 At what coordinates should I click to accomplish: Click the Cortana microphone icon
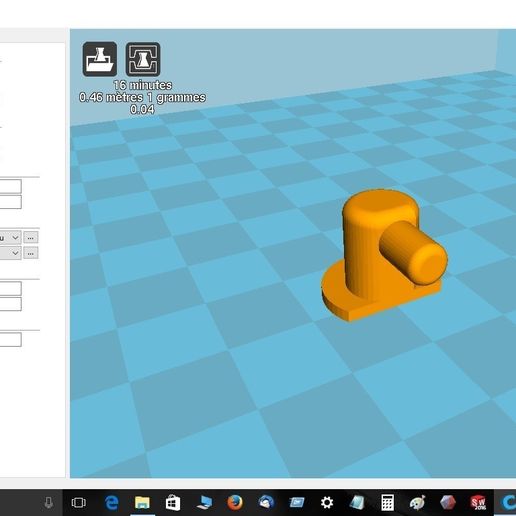pos(49,503)
